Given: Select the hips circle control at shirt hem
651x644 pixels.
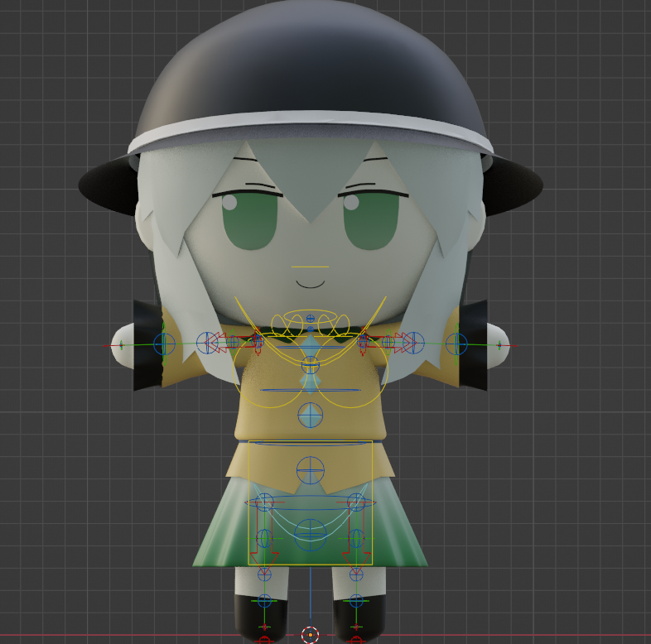Looking at the screenshot, I should [310, 470].
